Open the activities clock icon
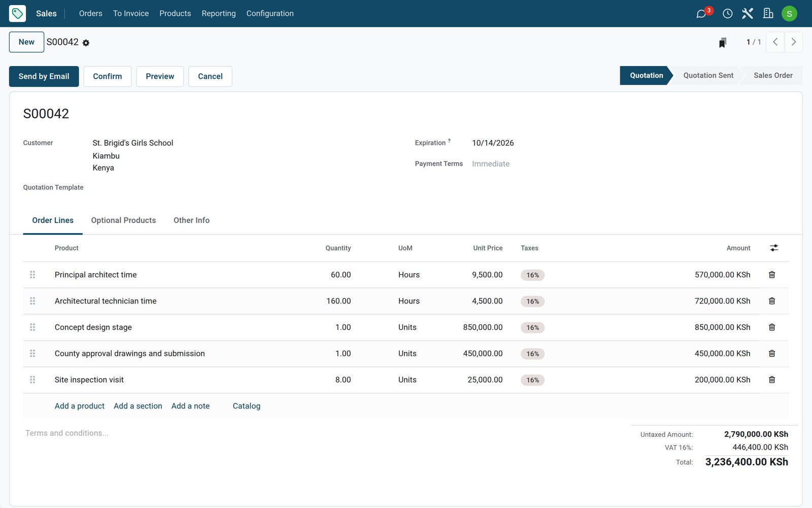The width and height of the screenshot is (812, 508). click(x=727, y=14)
